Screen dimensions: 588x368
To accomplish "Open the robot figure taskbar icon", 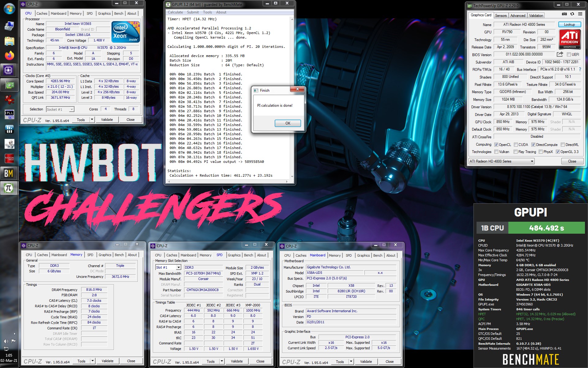I will tap(9, 144).
